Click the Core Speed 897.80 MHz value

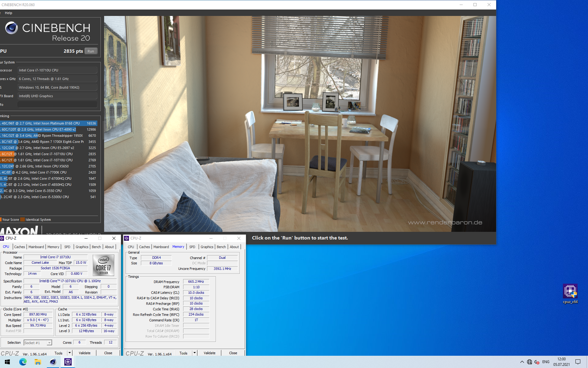tap(38, 314)
